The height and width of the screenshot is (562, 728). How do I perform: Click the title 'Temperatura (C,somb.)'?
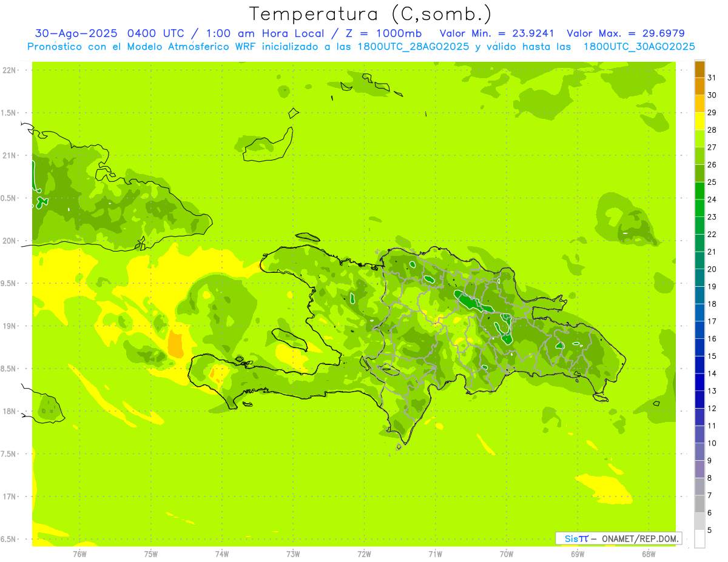(x=370, y=14)
